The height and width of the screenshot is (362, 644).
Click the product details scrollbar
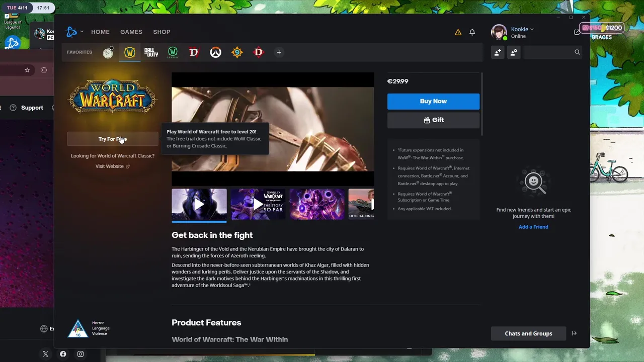pyautogui.click(x=482, y=104)
